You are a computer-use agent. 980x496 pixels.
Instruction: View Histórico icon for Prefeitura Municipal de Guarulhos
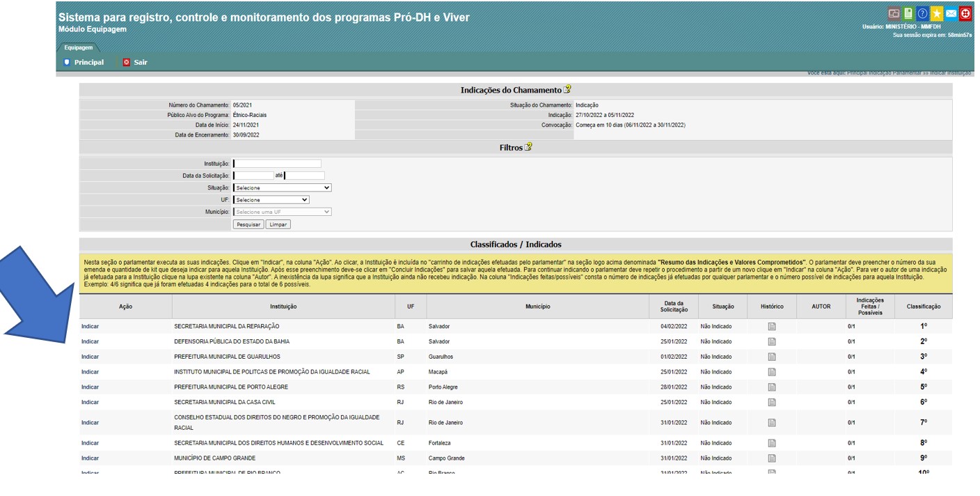coord(771,357)
